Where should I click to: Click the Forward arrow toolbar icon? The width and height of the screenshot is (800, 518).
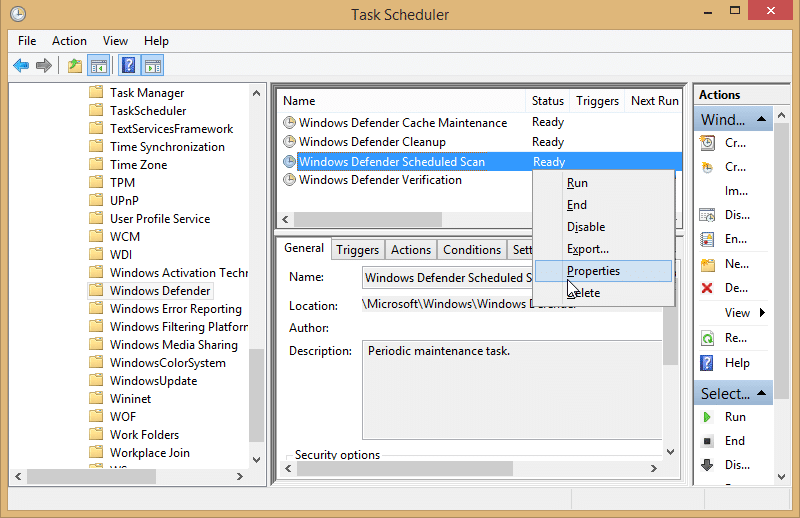tap(44, 65)
